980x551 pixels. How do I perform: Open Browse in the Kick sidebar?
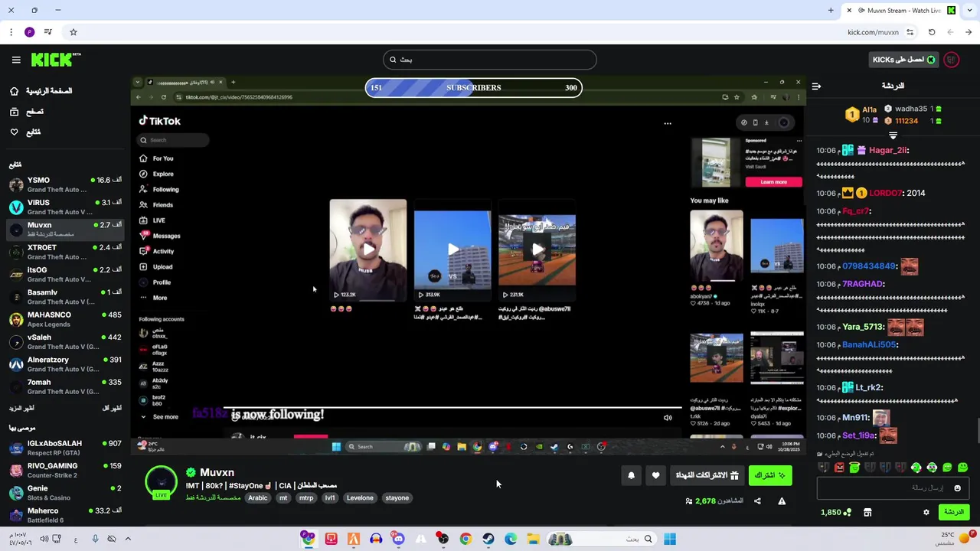27,112
